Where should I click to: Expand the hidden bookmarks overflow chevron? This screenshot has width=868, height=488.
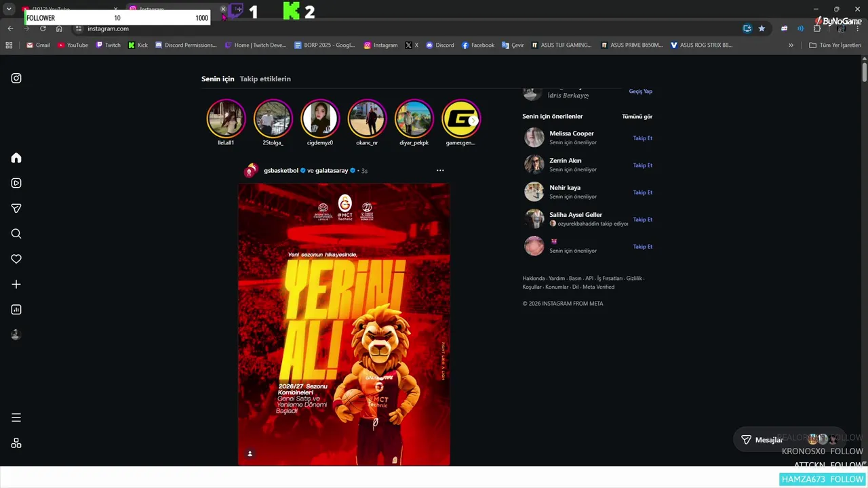tap(791, 45)
